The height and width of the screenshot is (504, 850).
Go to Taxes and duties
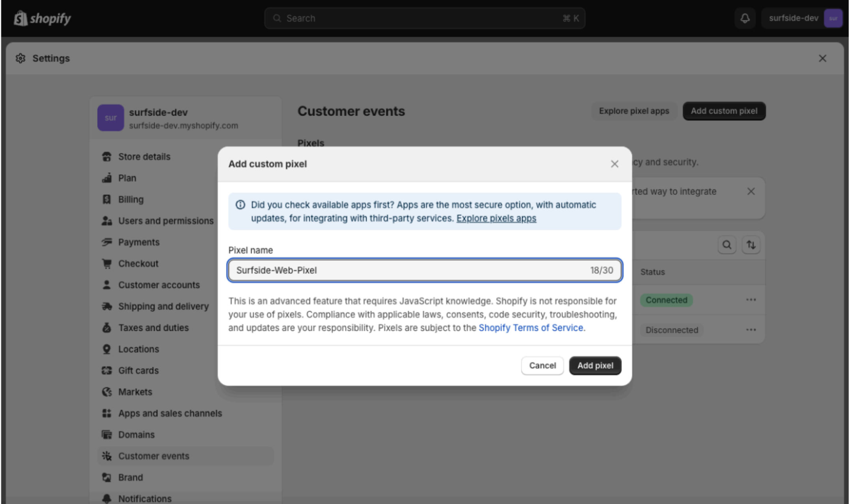tap(154, 328)
